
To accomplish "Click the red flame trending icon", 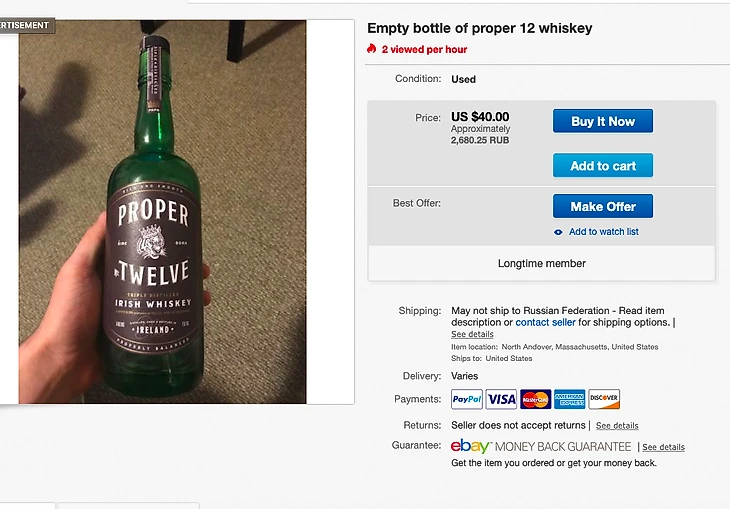I will 372,49.
